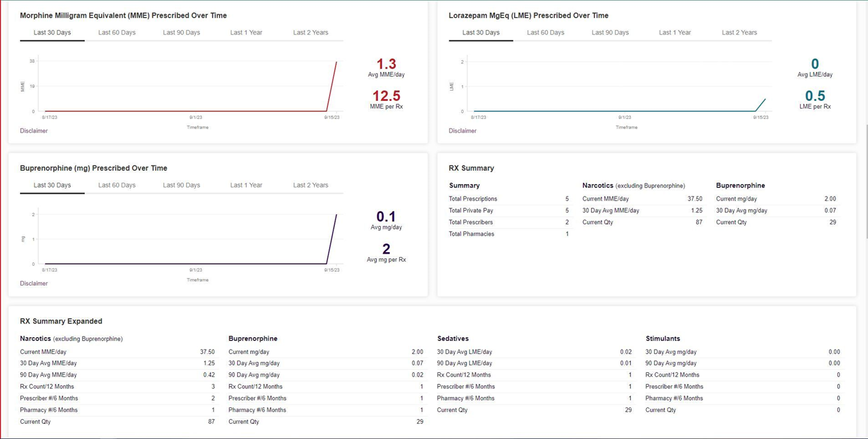868x439 pixels.
Task: Click Stimulants 30 Day Avg mg/day row
Action: 743,352
